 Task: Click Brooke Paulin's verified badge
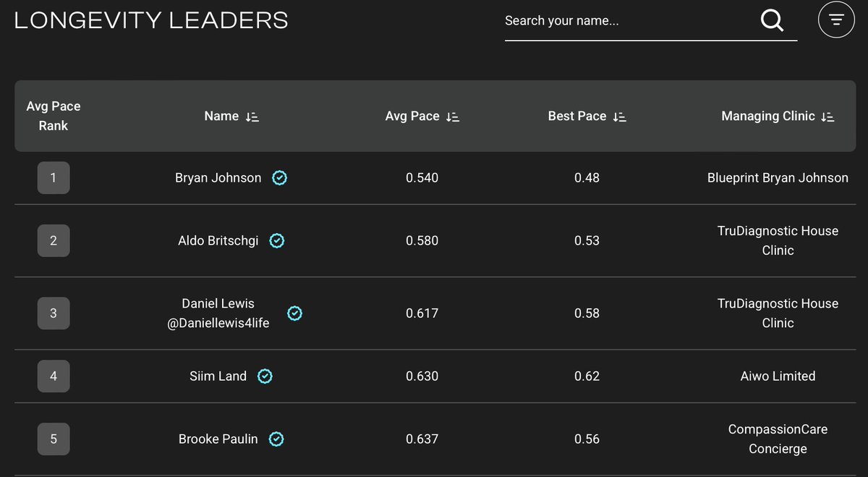tap(276, 439)
